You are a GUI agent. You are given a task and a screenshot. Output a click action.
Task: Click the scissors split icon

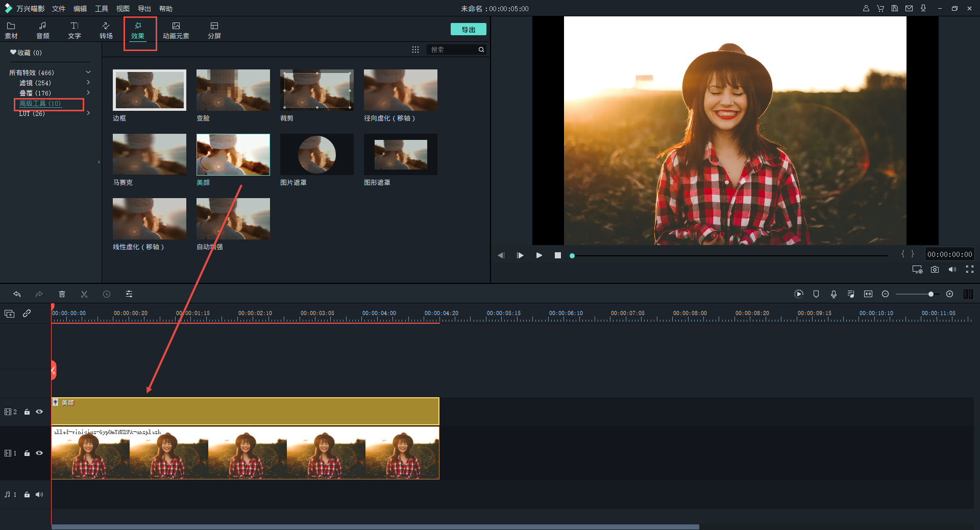coord(84,294)
